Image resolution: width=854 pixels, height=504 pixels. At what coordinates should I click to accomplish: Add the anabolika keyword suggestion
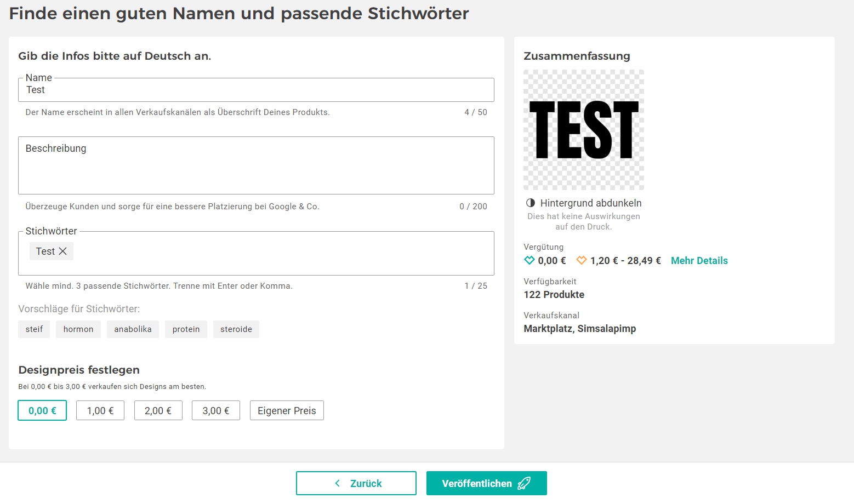pos(133,329)
